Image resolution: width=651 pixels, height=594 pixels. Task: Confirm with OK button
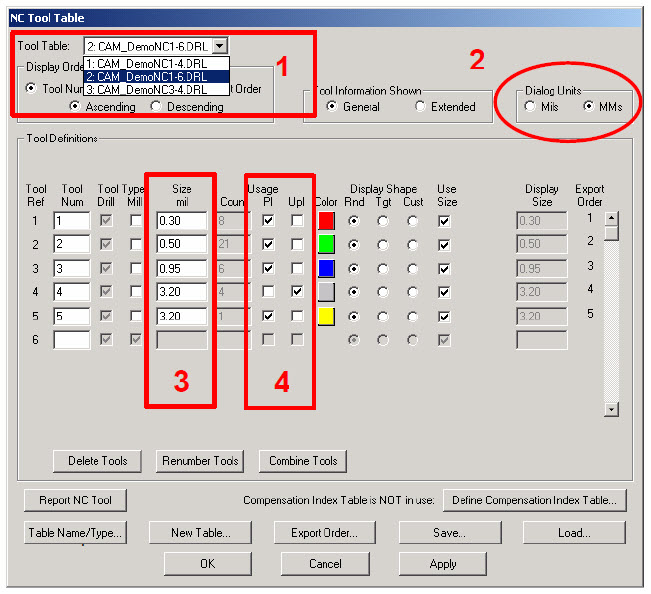[208, 564]
